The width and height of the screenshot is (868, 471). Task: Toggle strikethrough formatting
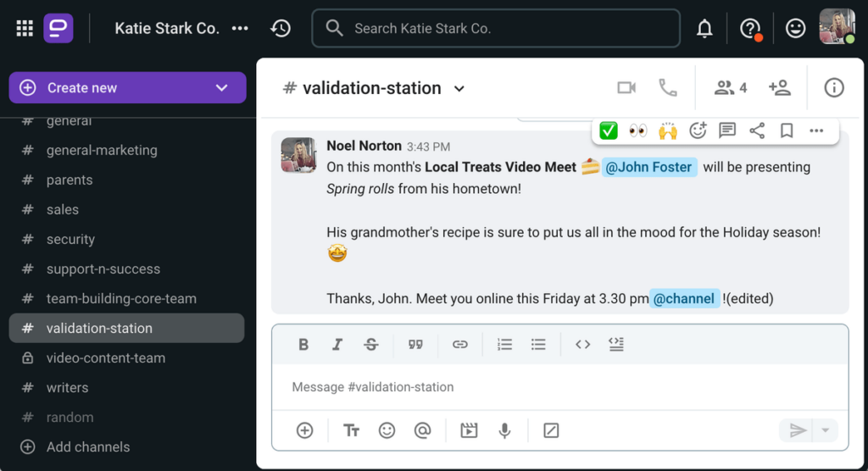pos(371,344)
